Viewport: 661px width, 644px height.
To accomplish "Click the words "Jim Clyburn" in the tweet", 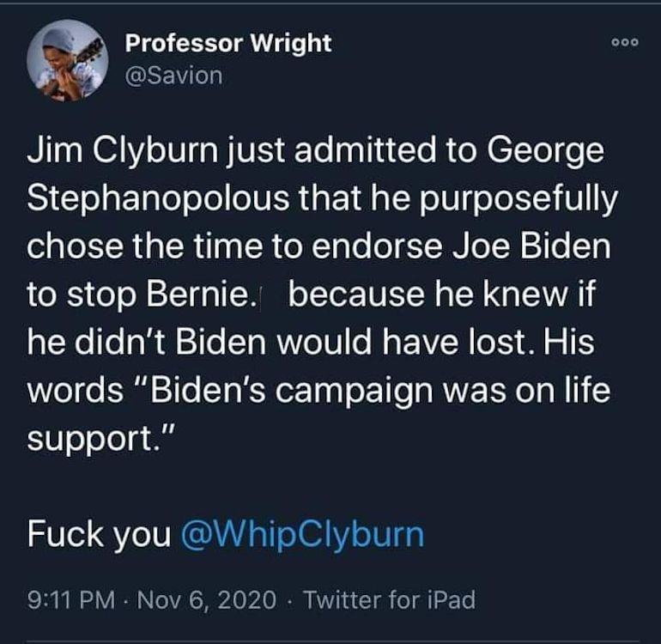I will (123, 151).
